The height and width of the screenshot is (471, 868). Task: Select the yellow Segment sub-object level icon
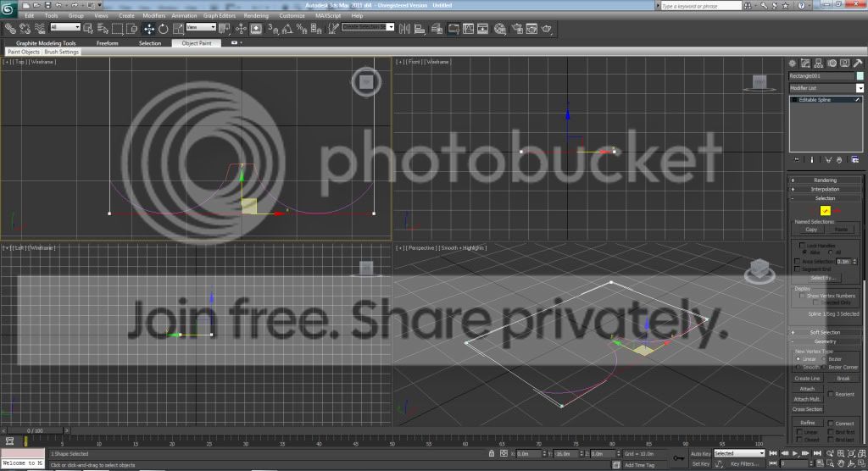tap(826, 210)
